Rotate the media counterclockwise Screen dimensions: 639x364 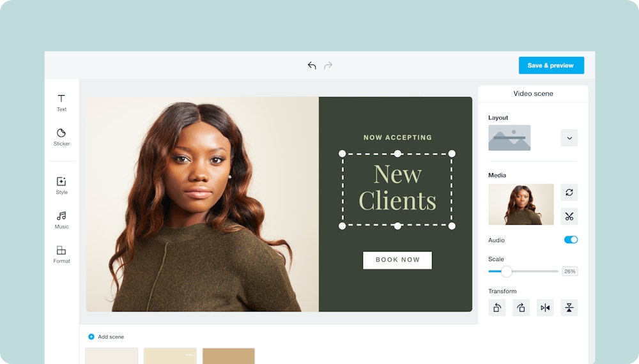click(x=497, y=308)
